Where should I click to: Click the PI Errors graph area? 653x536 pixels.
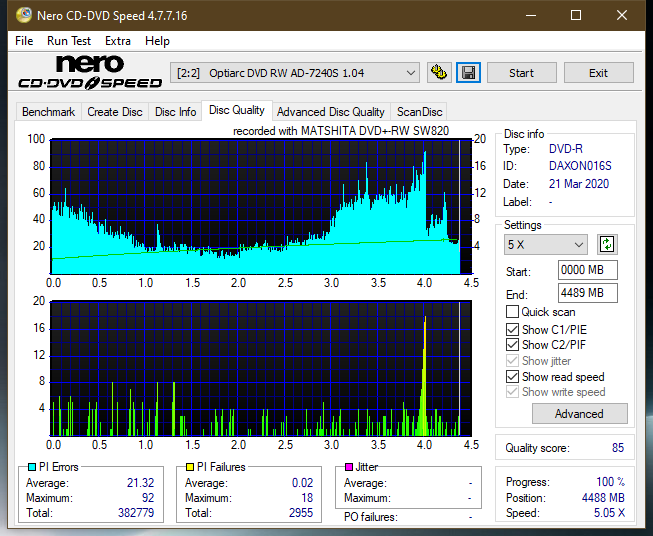click(x=261, y=207)
